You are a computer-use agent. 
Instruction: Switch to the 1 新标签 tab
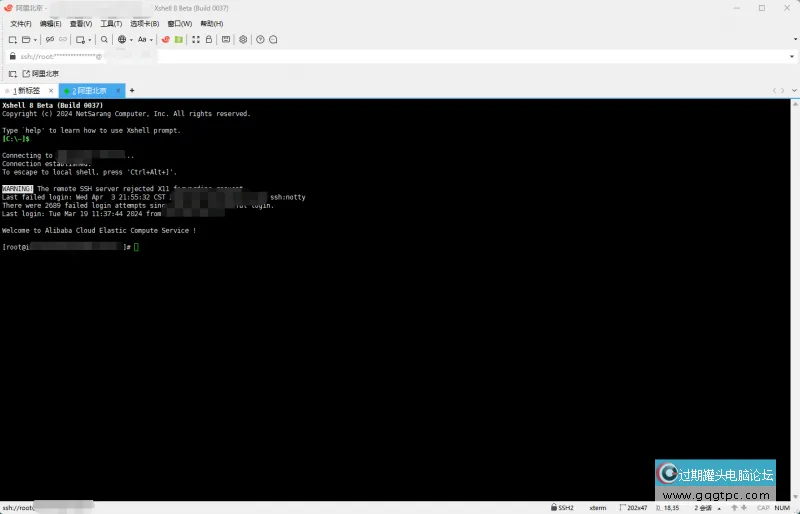click(27, 91)
